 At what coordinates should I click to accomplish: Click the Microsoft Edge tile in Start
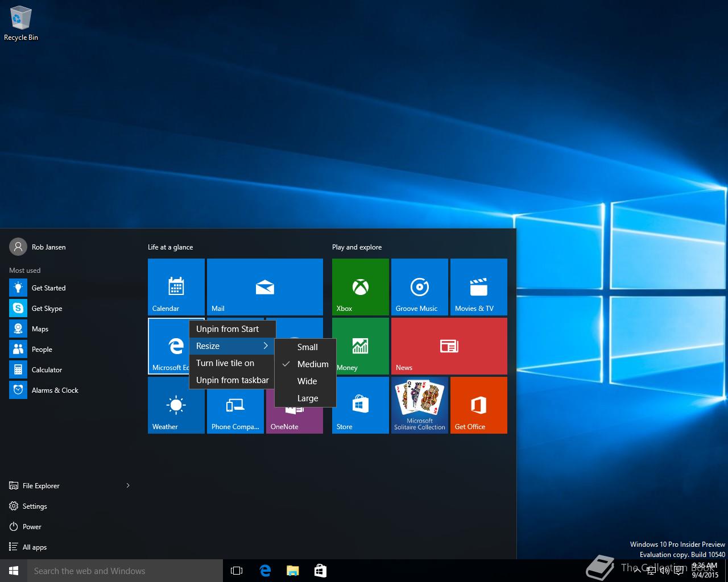(168, 346)
